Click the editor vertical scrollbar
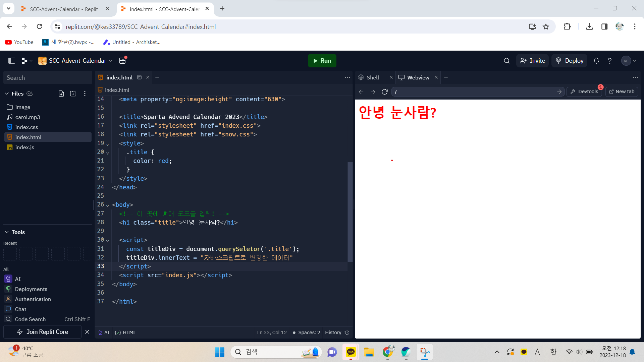 (350, 212)
